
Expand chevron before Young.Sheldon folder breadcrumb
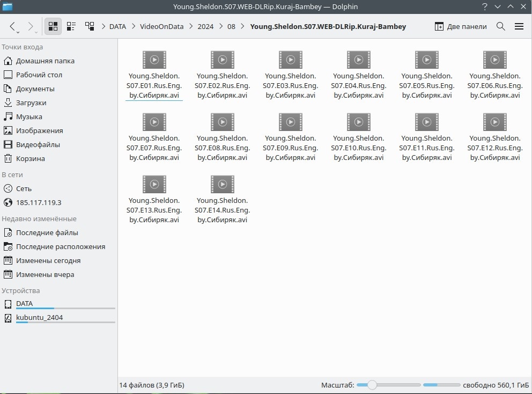point(242,26)
